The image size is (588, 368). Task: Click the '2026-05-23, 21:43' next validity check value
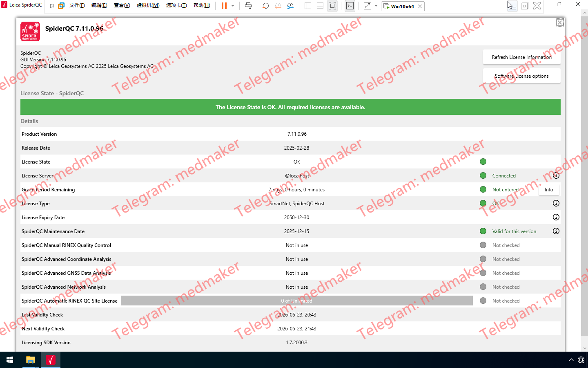click(x=297, y=329)
